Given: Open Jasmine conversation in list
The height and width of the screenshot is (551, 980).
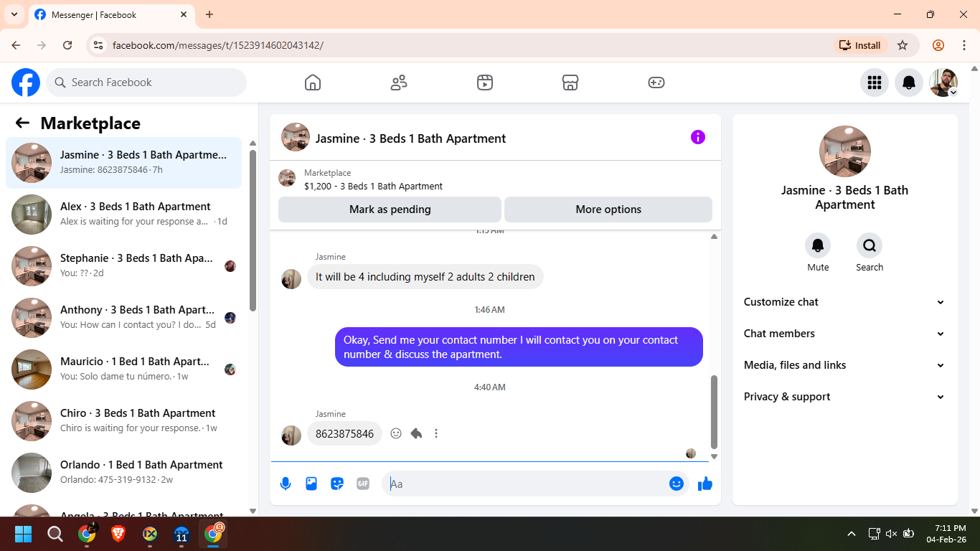Looking at the screenshot, I should (124, 163).
